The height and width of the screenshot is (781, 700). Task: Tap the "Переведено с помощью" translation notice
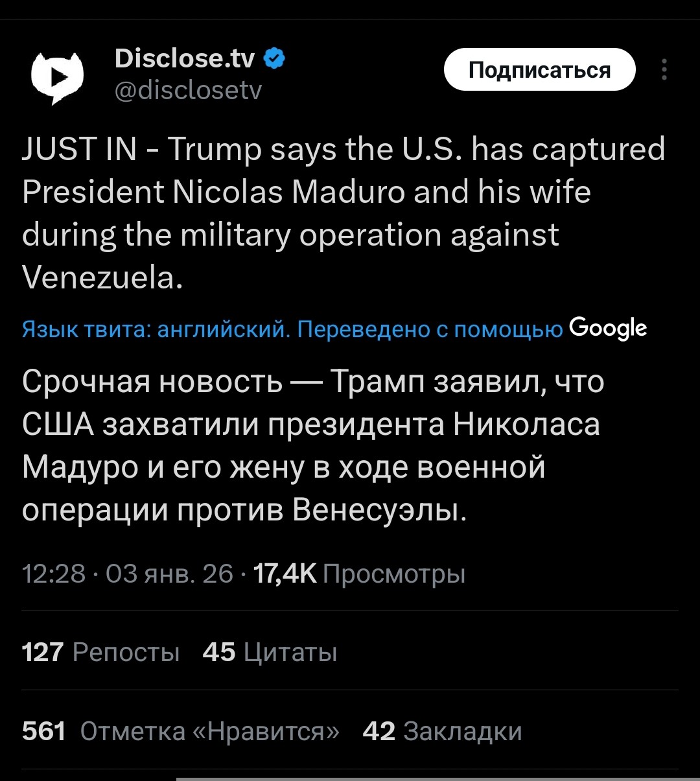tap(430, 329)
